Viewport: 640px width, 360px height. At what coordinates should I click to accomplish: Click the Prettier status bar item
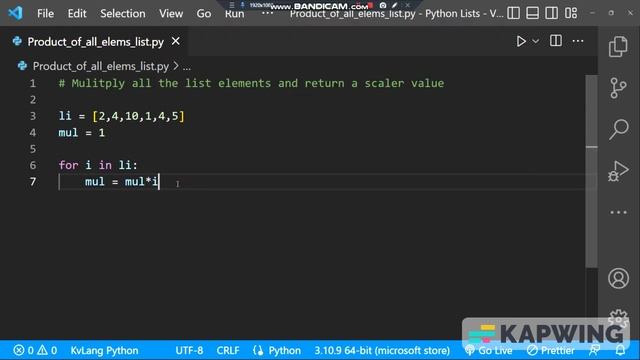click(x=551, y=350)
